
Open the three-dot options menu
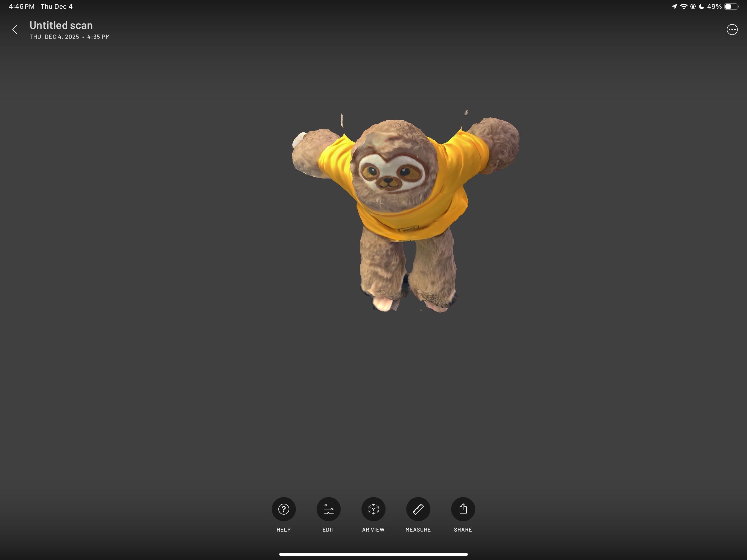click(732, 29)
